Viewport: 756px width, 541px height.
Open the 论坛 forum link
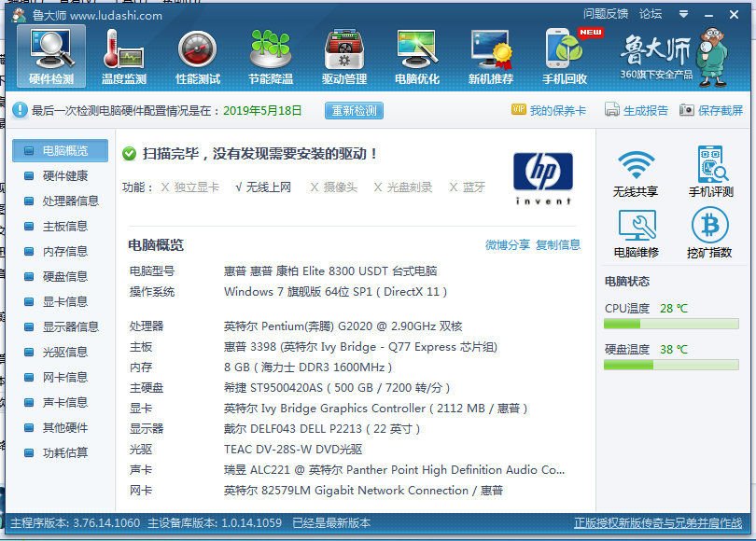(651, 14)
